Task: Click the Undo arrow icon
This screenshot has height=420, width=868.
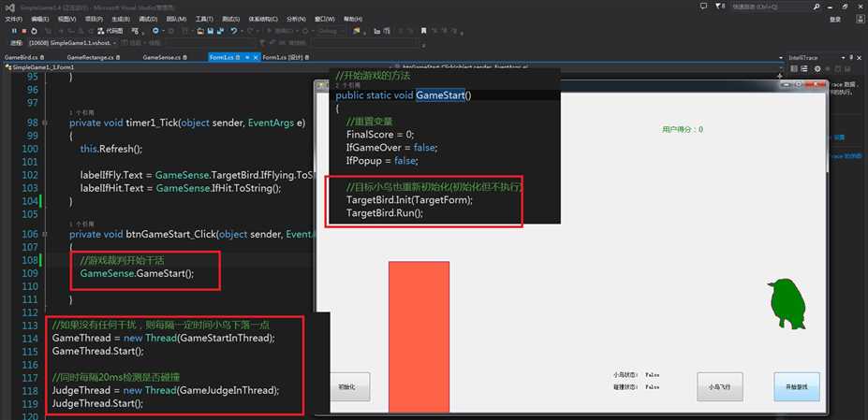Action: tap(234, 31)
